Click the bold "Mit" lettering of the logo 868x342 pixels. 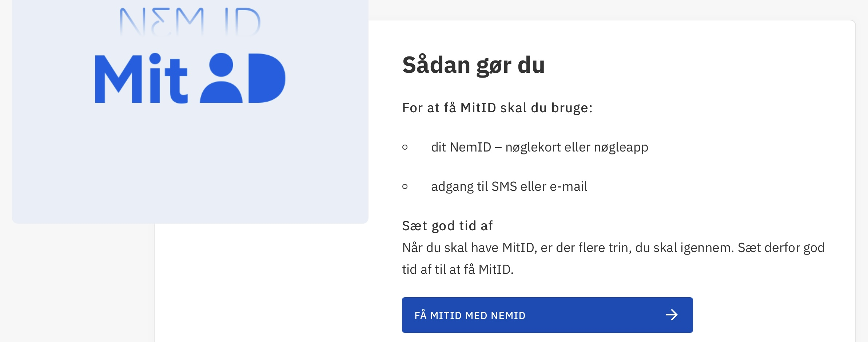click(141, 79)
